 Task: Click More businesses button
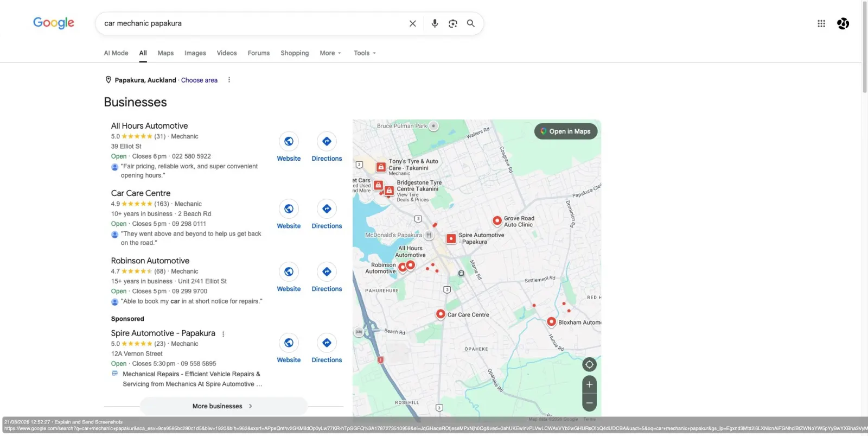click(x=224, y=406)
